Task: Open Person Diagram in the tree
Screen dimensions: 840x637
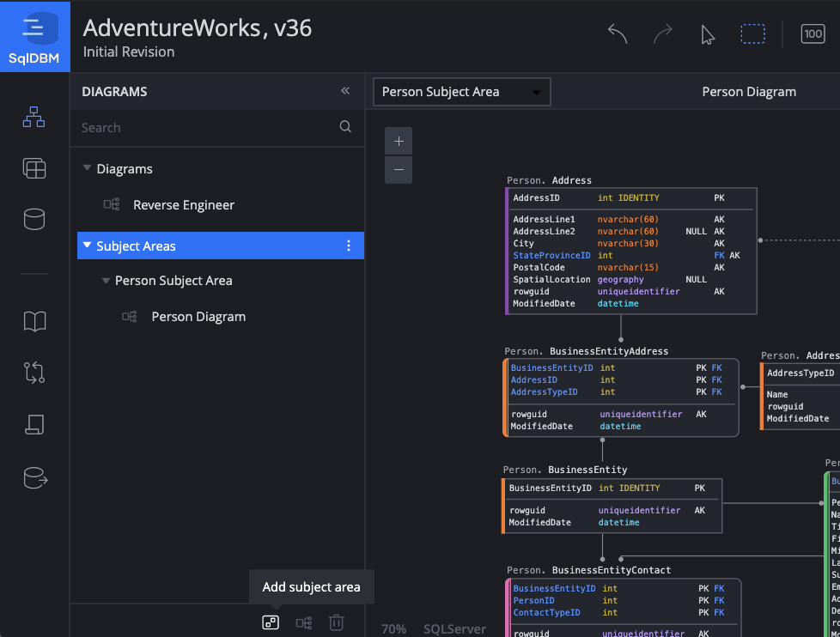Action: pyautogui.click(x=198, y=317)
